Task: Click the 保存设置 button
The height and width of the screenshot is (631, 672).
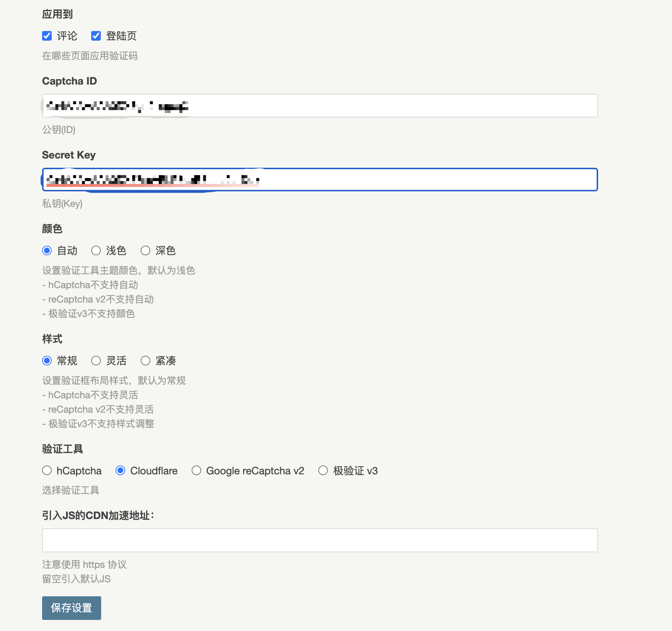Action: pos(71,608)
